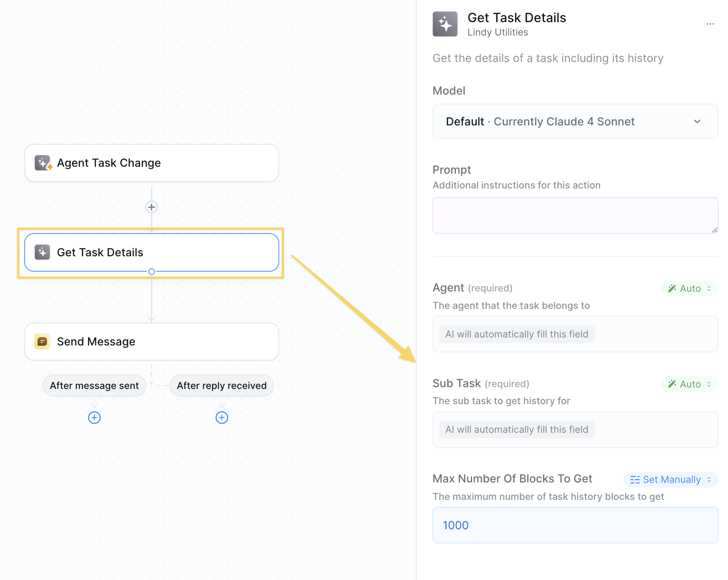The height and width of the screenshot is (580, 728).
Task: Change Agent field Auto mode selector
Action: (689, 289)
